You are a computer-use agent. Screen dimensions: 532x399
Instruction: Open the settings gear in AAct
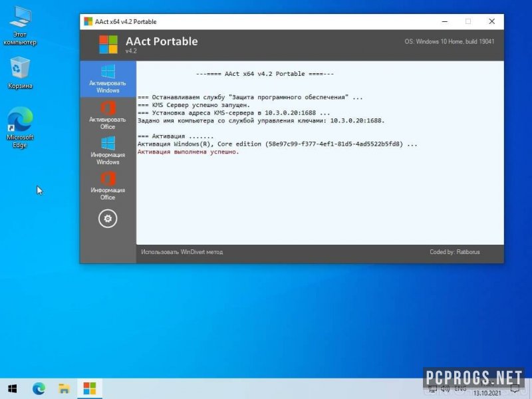(x=108, y=219)
